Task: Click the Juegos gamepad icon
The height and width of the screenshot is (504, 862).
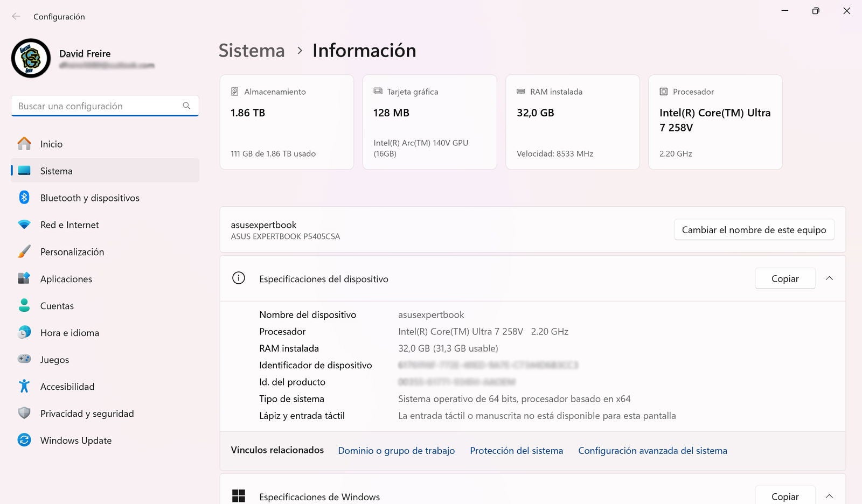Action: [x=24, y=359]
